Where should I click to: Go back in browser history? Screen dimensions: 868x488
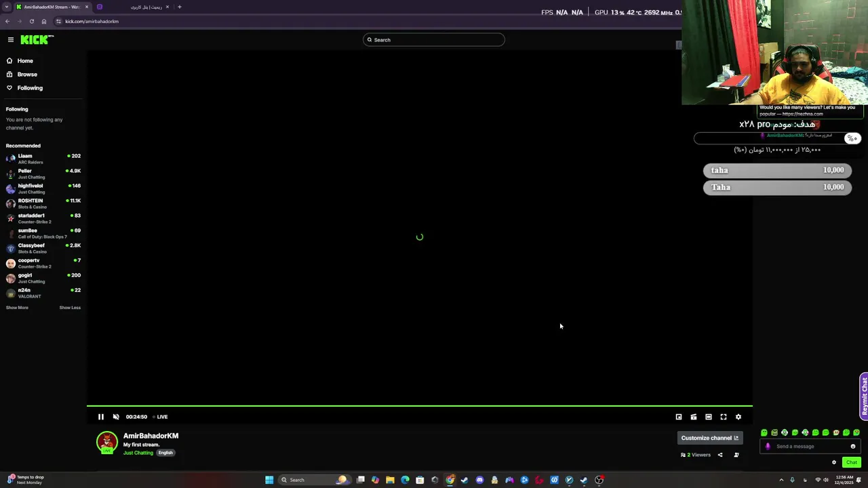point(7,21)
